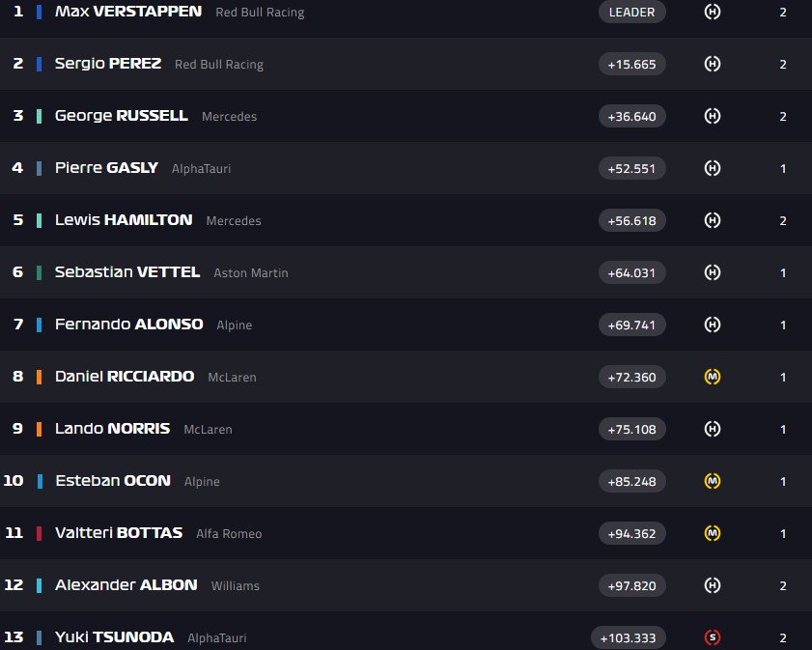812x650 pixels.
Task: Click Tsunoda's +103.333 gap badge
Action: [x=629, y=637]
